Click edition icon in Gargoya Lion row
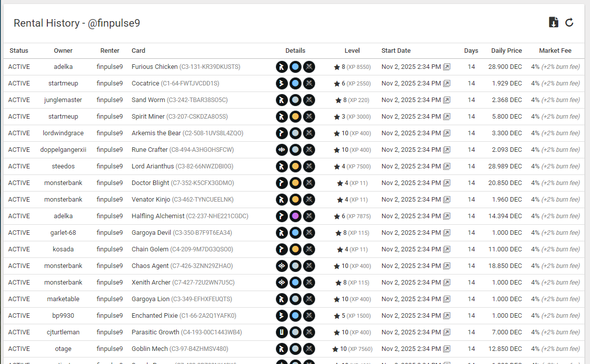This screenshot has height=364, width=590. 281,299
